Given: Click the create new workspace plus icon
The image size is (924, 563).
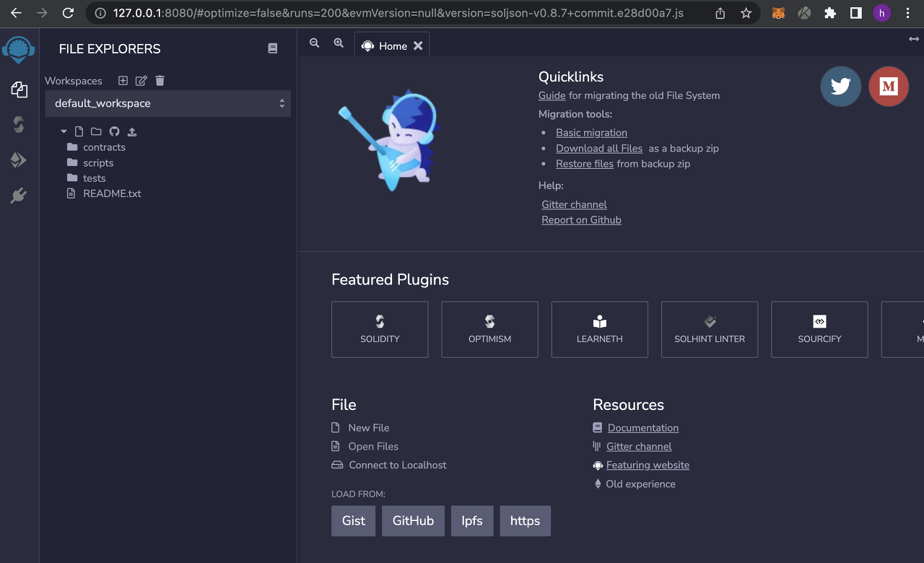Looking at the screenshot, I should (123, 81).
